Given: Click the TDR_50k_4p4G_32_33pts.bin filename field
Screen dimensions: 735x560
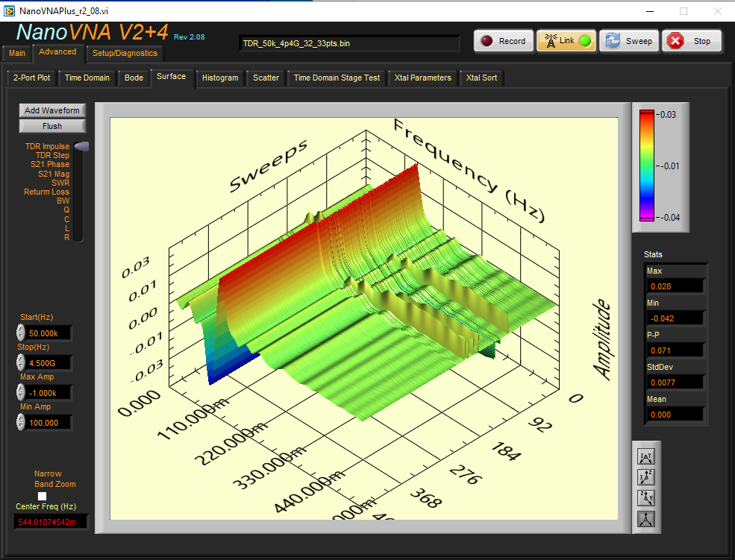Looking at the screenshot, I should [349, 43].
